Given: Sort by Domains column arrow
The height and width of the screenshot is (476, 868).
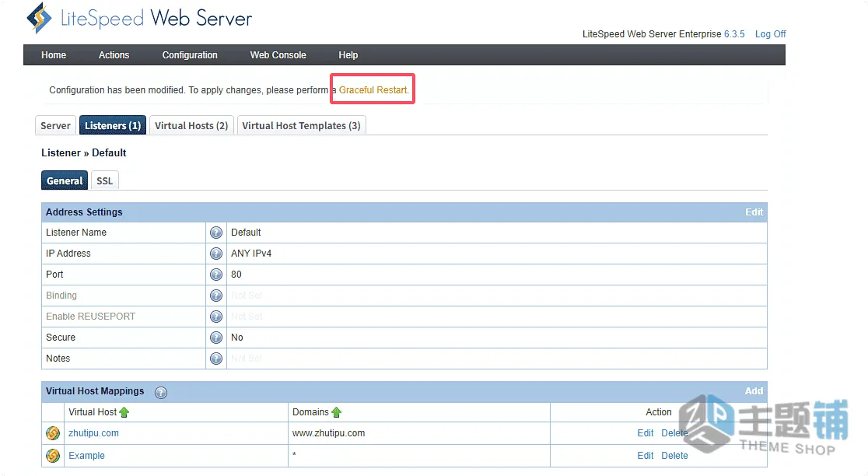Looking at the screenshot, I should [x=336, y=412].
